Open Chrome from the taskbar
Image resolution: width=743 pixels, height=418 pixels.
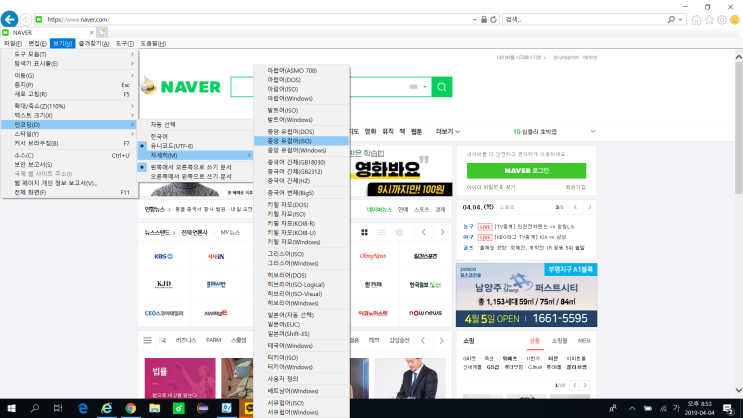point(130,408)
